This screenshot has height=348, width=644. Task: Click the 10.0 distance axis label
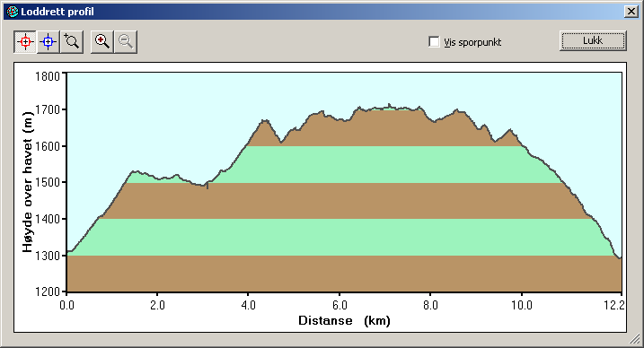pyautogui.click(x=522, y=305)
